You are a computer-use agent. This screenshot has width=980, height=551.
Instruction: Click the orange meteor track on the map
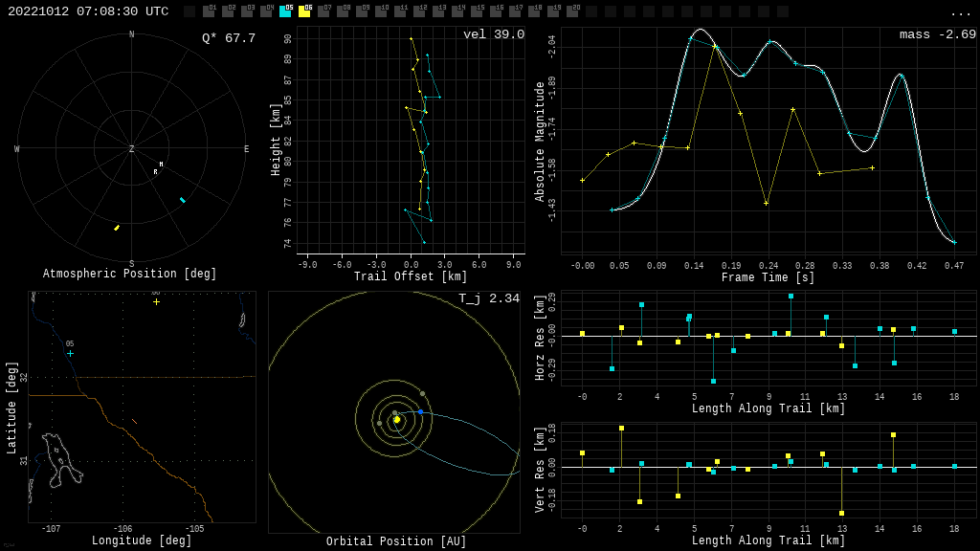click(134, 421)
